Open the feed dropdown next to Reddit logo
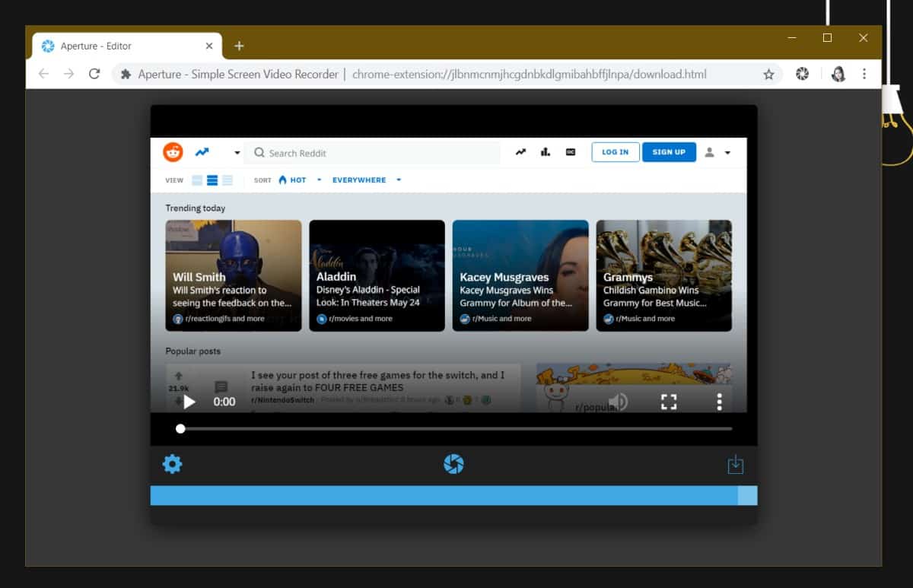Image resolution: width=913 pixels, height=588 pixels. pyautogui.click(x=237, y=153)
